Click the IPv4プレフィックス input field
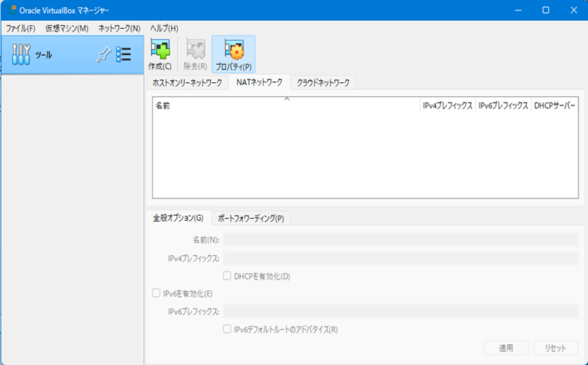The height and width of the screenshot is (365, 588). click(x=401, y=258)
